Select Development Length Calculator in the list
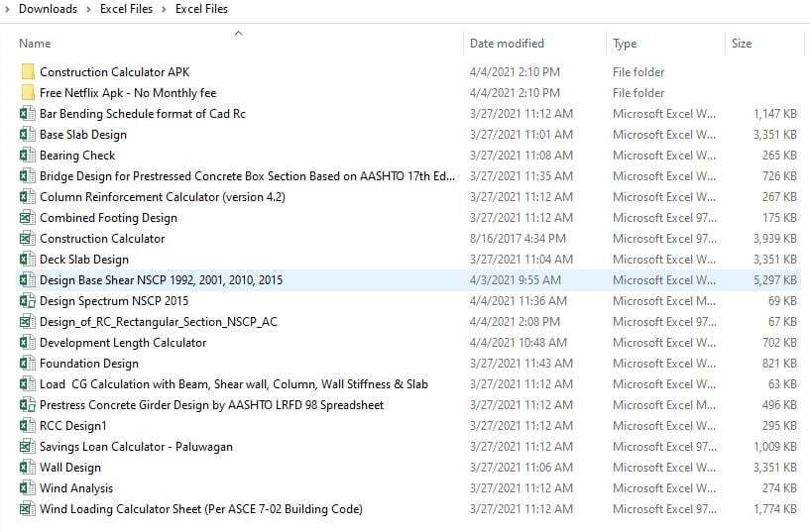Image resolution: width=810 pixels, height=532 pixels. pos(123,343)
